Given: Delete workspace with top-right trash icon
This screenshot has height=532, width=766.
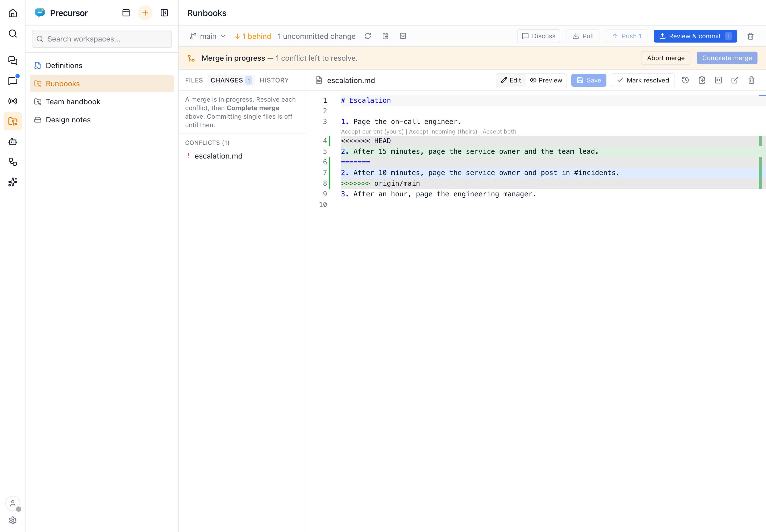Looking at the screenshot, I should click(x=750, y=36).
